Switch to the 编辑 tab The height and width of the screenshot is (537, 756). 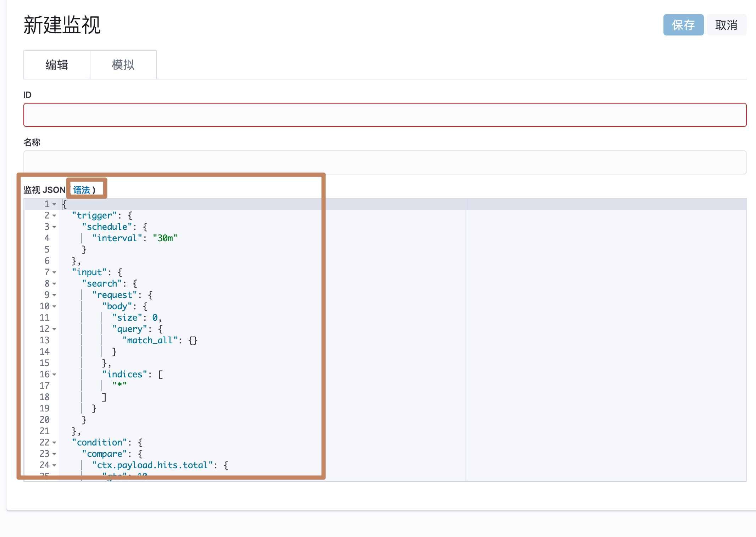[x=57, y=65]
